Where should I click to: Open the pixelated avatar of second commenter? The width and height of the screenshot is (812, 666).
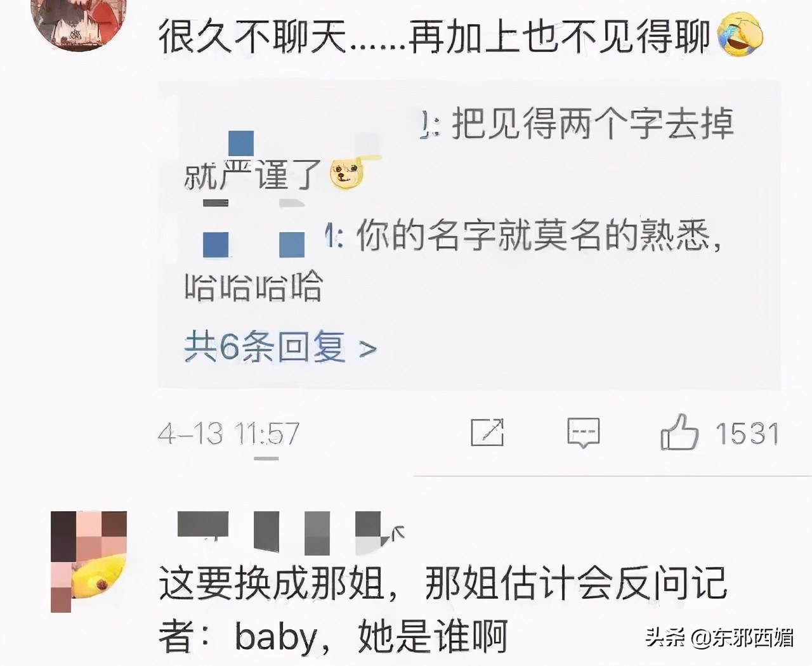pyautogui.click(x=89, y=563)
